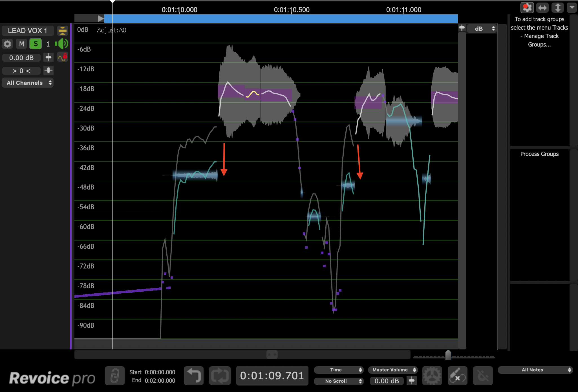Click the track collapse height icon
The width and height of the screenshot is (578, 392).
pos(62,30)
